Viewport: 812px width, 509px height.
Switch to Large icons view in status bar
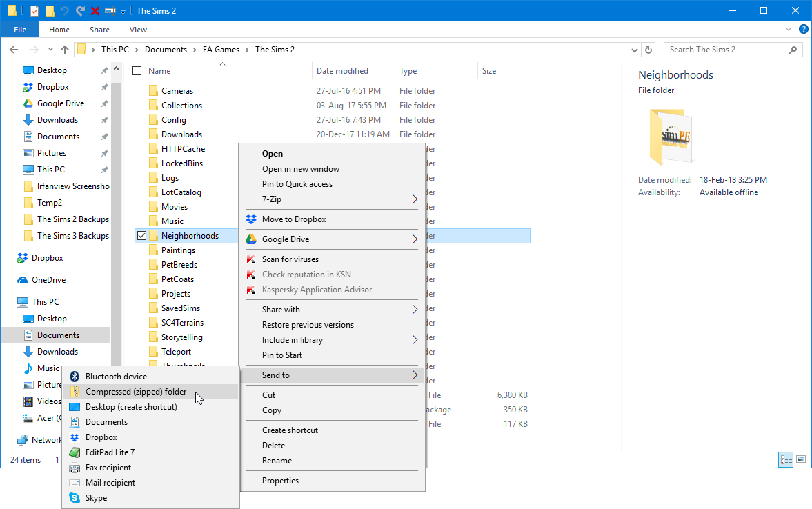tap(800, 459)
